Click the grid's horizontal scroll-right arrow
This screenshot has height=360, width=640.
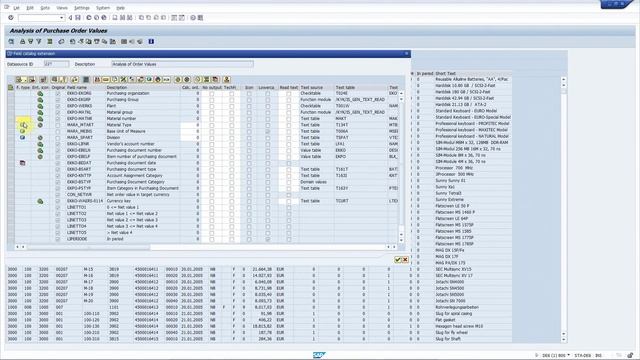pos(394,247)
